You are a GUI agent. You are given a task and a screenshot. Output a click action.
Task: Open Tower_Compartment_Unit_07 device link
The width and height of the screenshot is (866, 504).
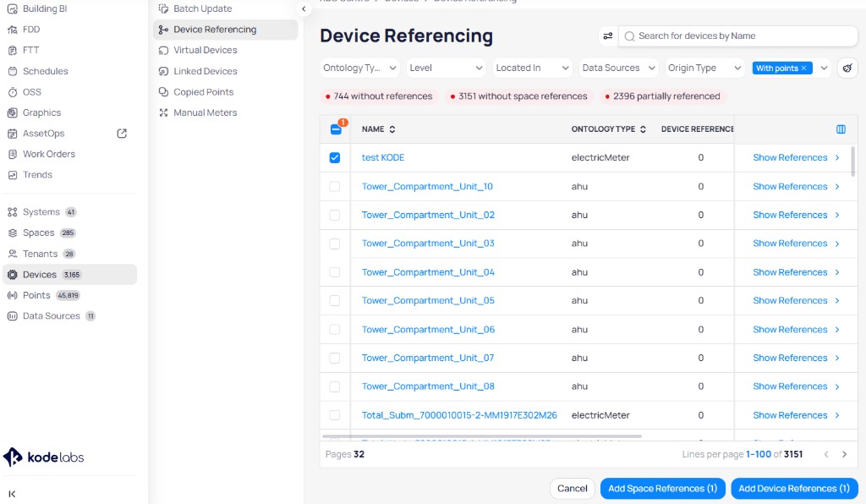tap(427, 359)
